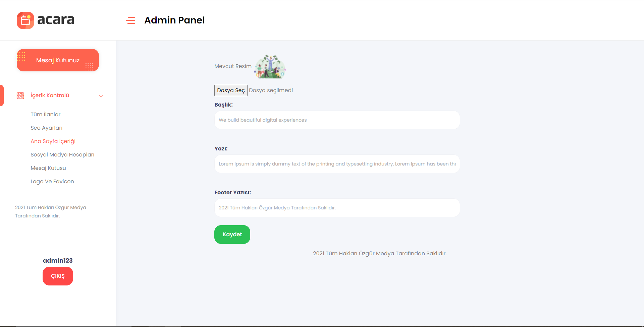Open Mesaj Kutunuz button

pos(58,60)
